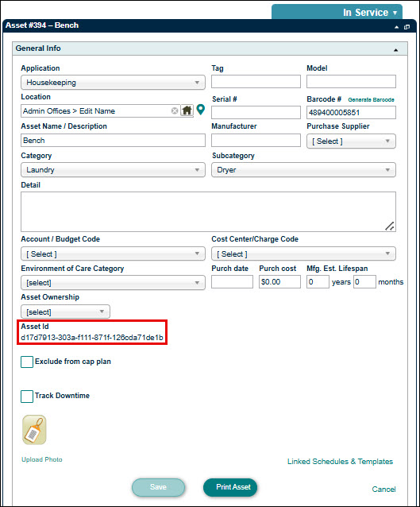Screen dimensions: 420x507
Task: Collapse the General Info section
Action: pyautogui.click(x=395, y=50)
